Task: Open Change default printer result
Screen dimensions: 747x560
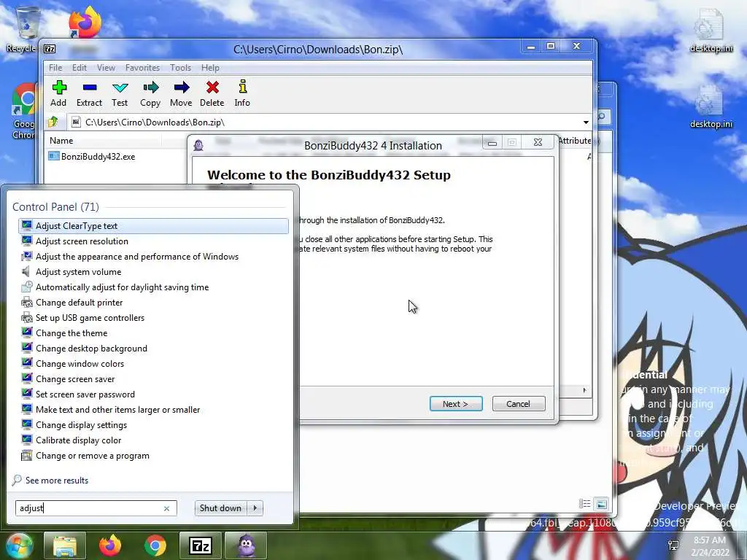Action: pyautogui.click(x=153, y=303)
